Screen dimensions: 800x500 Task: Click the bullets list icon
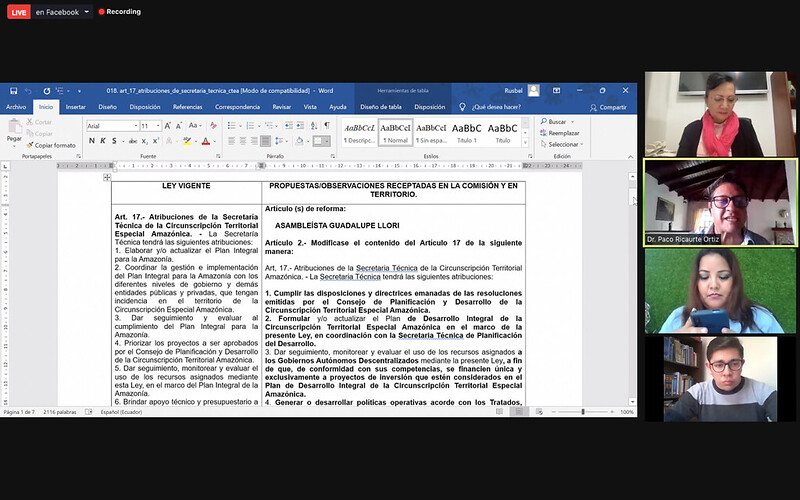coord(231,126)
